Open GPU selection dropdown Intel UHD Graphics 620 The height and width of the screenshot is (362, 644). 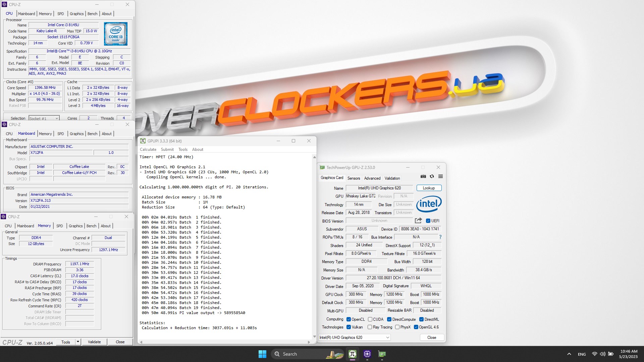(x=354, y=338)
